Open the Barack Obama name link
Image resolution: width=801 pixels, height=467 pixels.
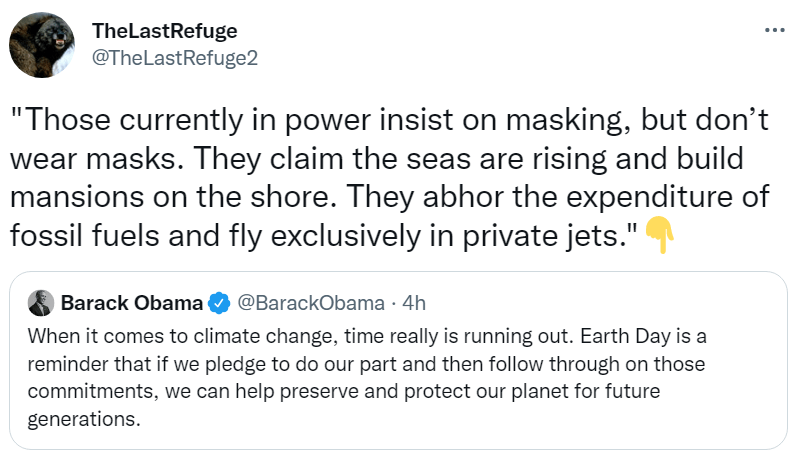click(x=131, y=302)
